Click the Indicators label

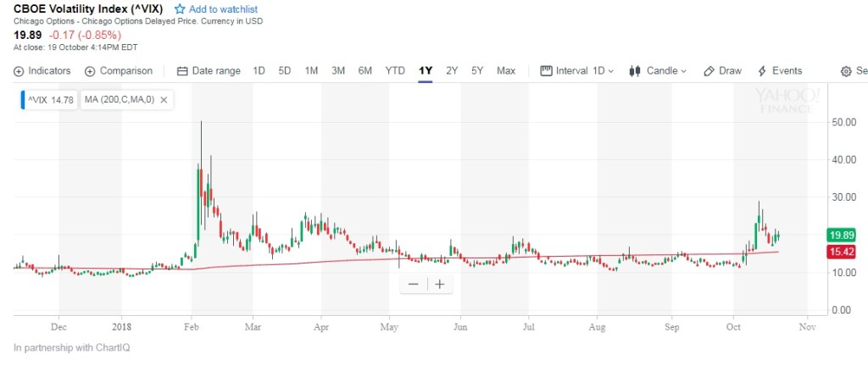pos(49,71)
